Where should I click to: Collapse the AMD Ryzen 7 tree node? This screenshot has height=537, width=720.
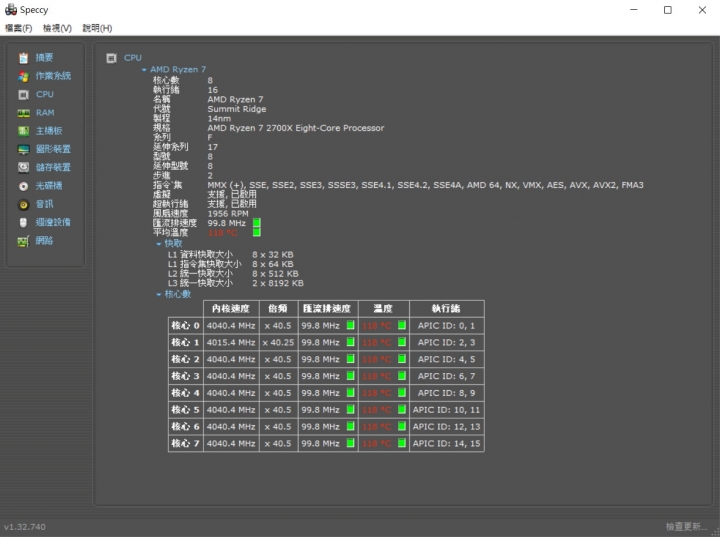144,70
